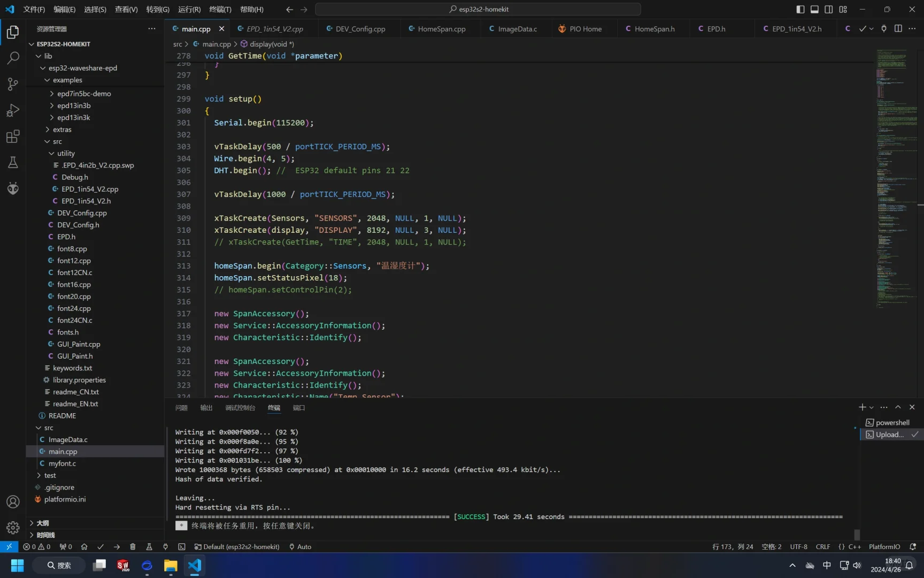
Task: Click the Build checkmark in editor toolbar
Action: point(862,29)
